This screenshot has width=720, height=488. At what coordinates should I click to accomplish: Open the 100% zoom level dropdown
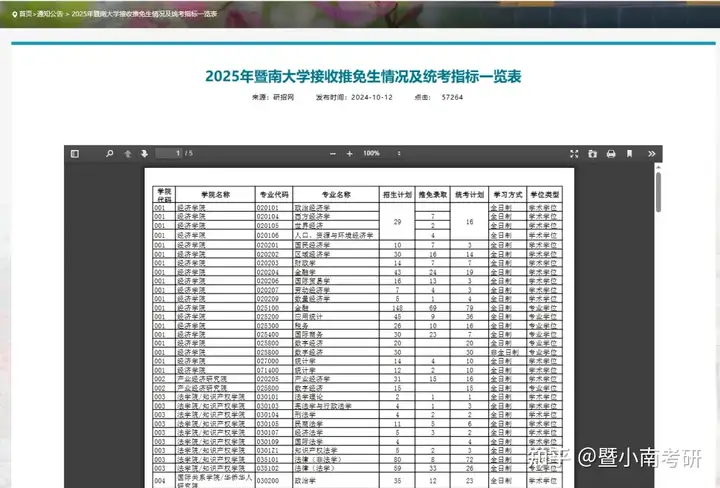[382, 153]
